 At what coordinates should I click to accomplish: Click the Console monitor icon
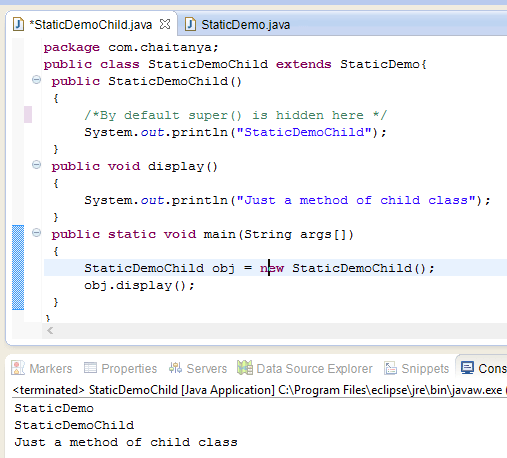(x=467, y=368)
